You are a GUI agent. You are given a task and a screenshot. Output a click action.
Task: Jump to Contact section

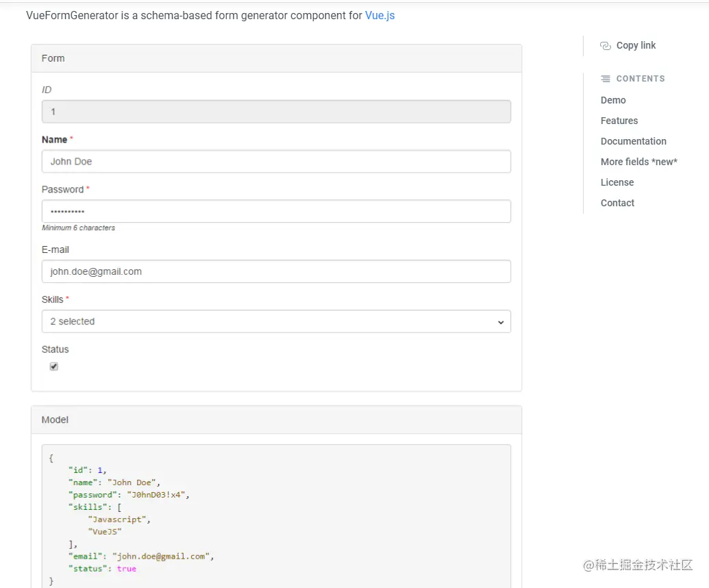(x=617, y=203)
